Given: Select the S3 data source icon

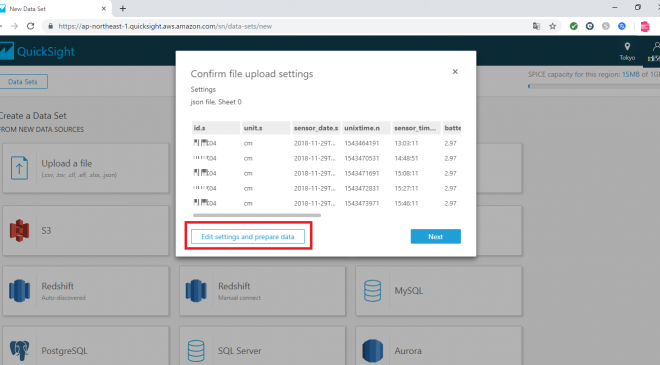Looking at the screenshot, I should pyautogui.click(x=19, y=230).
